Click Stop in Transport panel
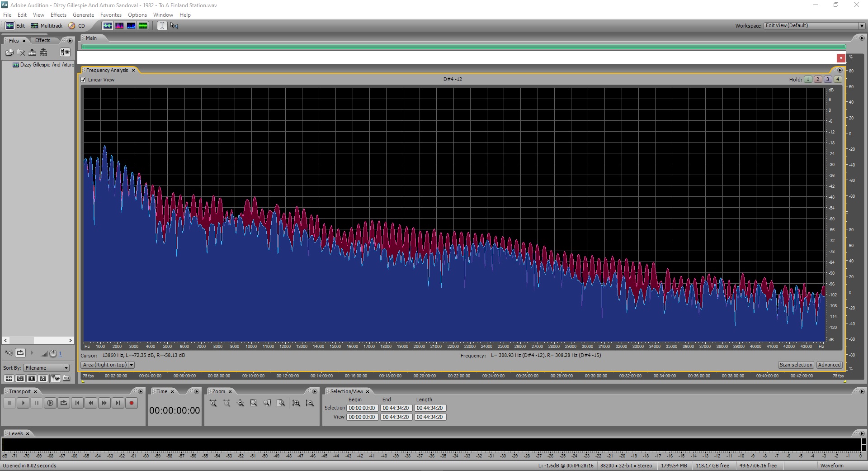The image size is (868, 471). pos(9,403)
